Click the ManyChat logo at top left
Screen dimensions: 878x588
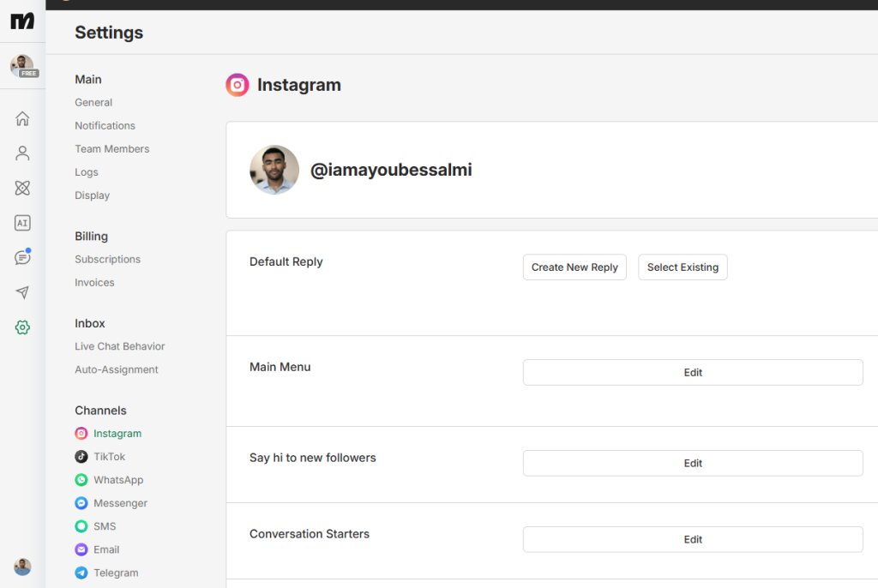click(22, 23)
